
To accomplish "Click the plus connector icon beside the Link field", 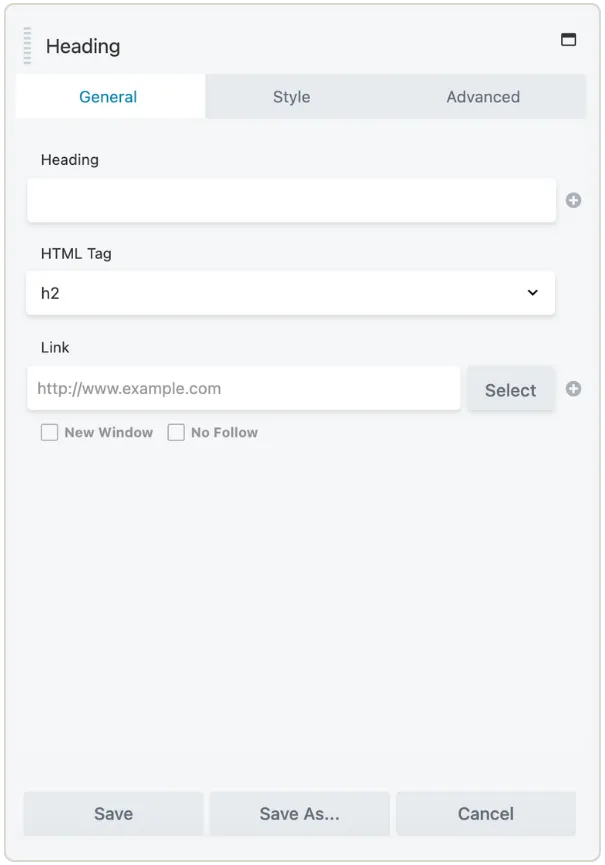I will point(574,389).
